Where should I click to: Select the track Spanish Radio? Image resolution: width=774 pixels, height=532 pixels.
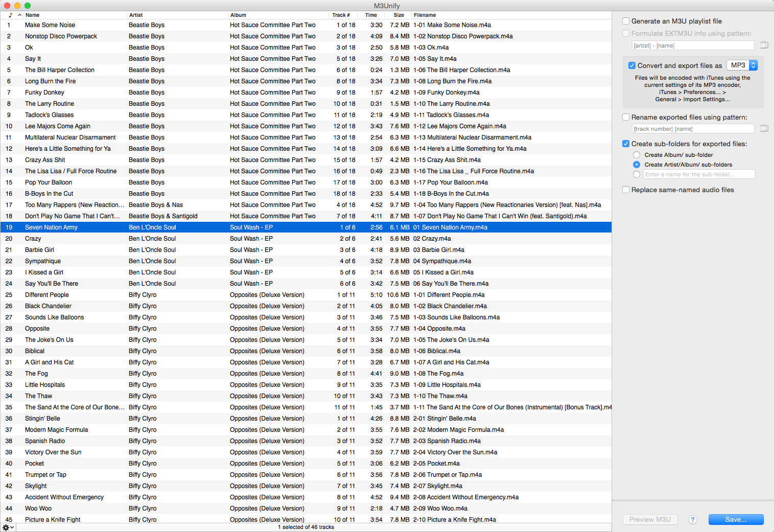click(x=306, y=441)
